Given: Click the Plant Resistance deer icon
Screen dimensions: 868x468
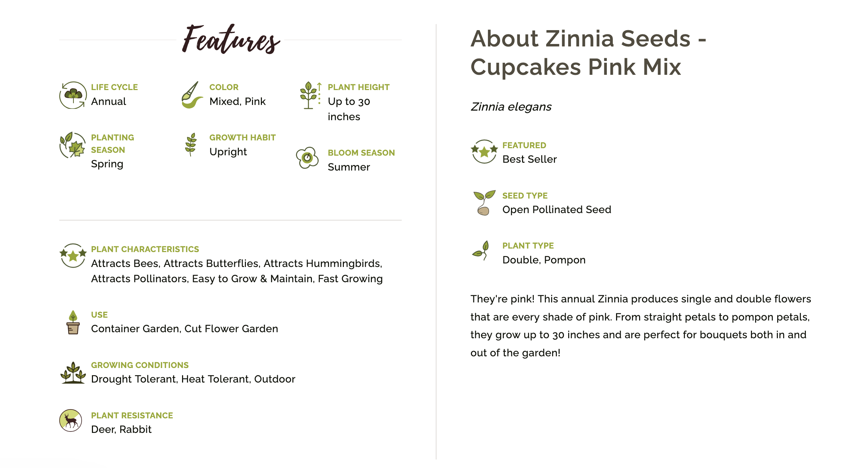Looking at the screenshot, I should tap(71, 420).
